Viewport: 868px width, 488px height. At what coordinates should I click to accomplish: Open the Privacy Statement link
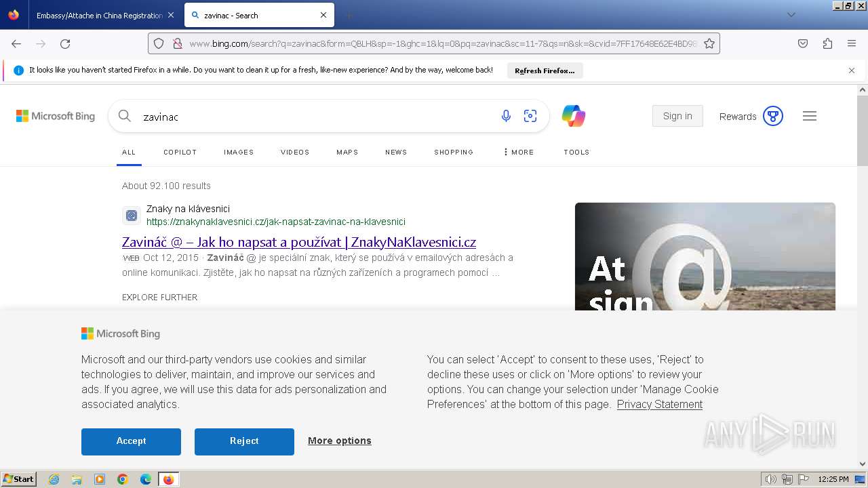click(660, 404)
